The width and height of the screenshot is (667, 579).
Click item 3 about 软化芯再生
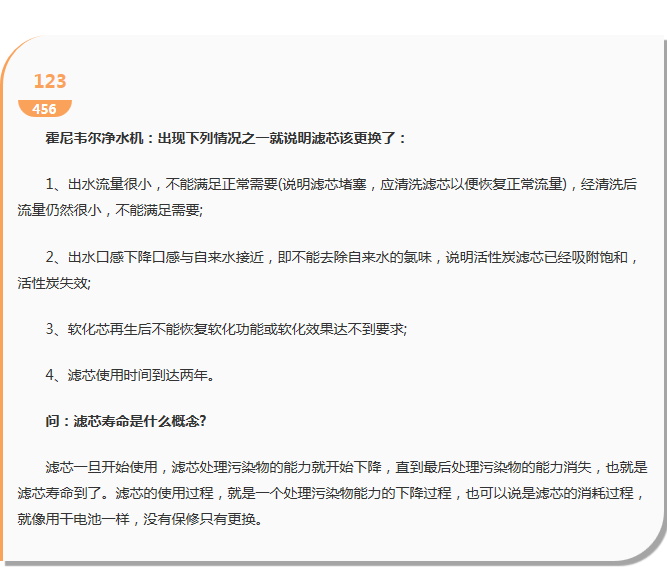[x=226, y=329]
